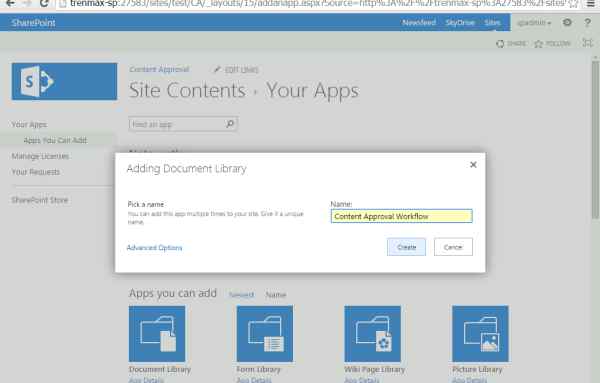Viewport: 600px width, 383px height.
Task: Select the Form Library app tile
Action: pos(265,333)
